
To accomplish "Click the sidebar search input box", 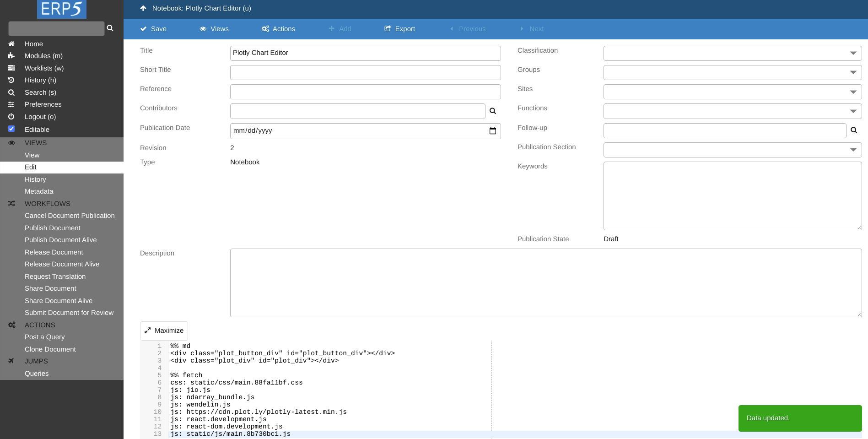I will (56, 28).
